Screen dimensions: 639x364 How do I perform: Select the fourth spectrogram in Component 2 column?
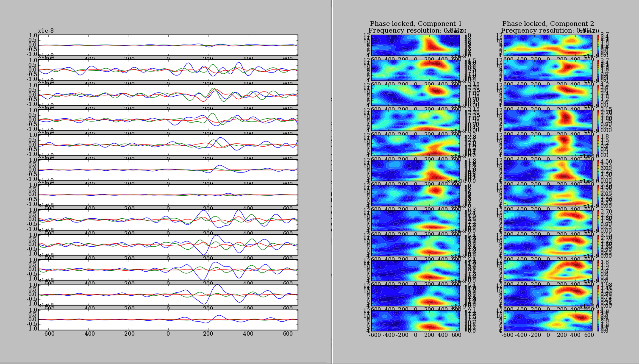[548, 120]
